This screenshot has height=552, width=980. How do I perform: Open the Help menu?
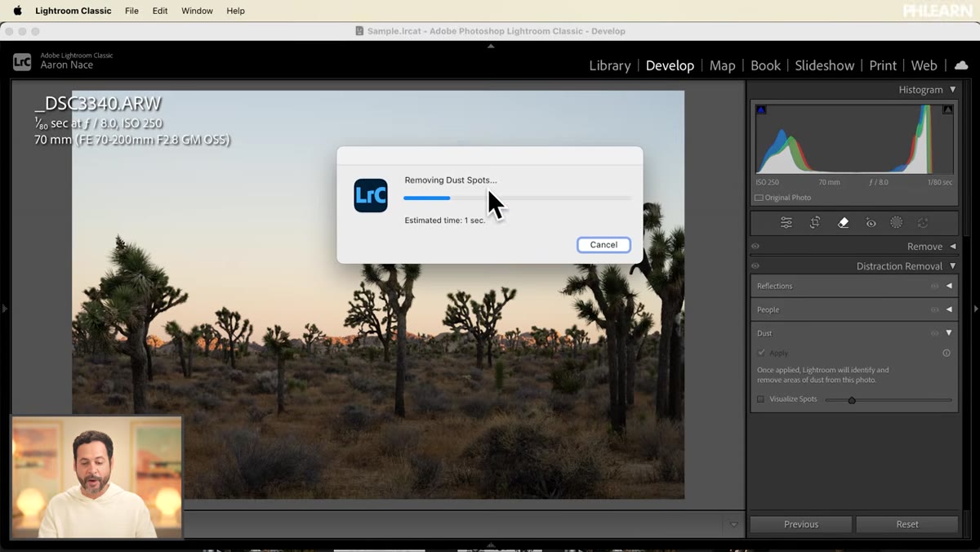(x=235, y=11)
